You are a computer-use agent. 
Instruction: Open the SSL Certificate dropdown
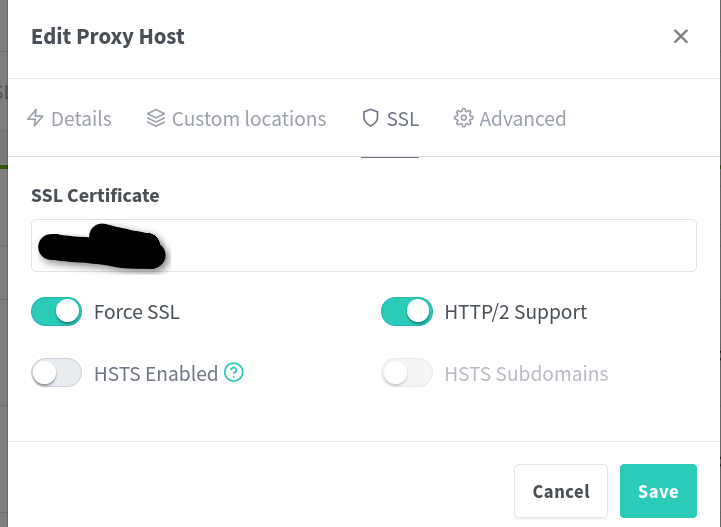(363, 245)
